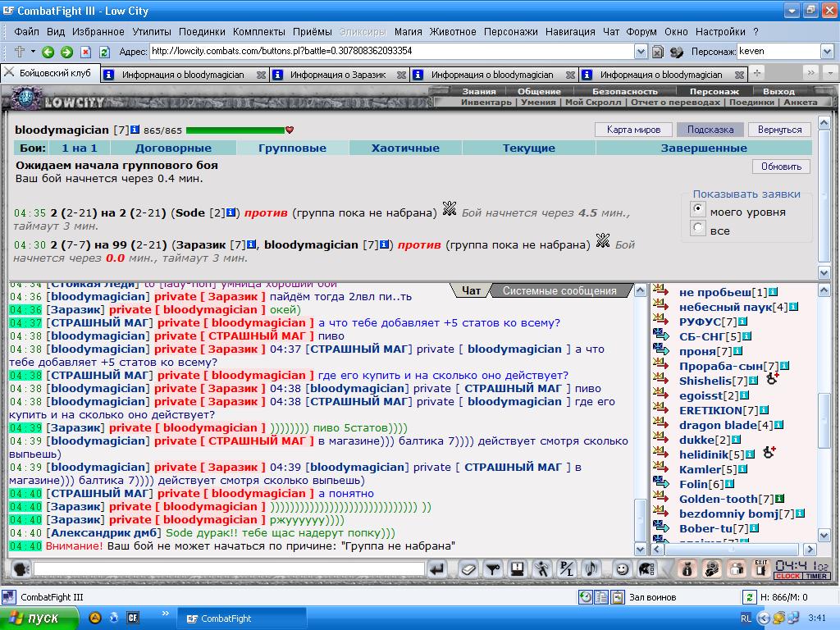The image size is (840, 630).
Task: Click the Карта миров button
Action: [x=633, y=130]
